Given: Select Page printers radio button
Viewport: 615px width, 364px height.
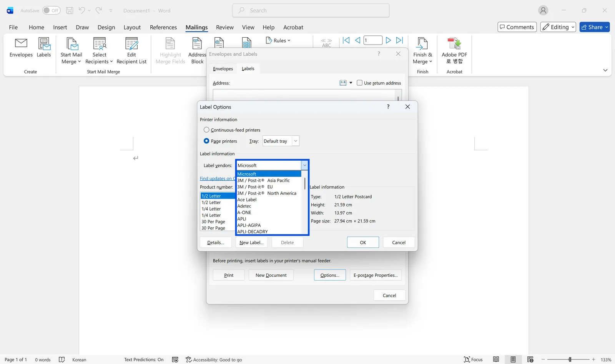Looking at the screenshot, I should click(206, 141).
